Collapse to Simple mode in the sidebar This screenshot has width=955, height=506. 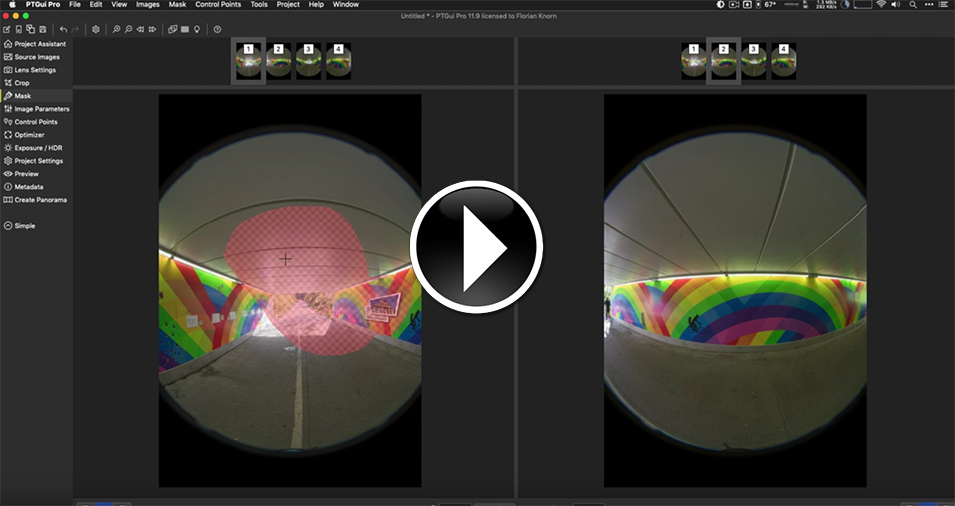[19, 226]
